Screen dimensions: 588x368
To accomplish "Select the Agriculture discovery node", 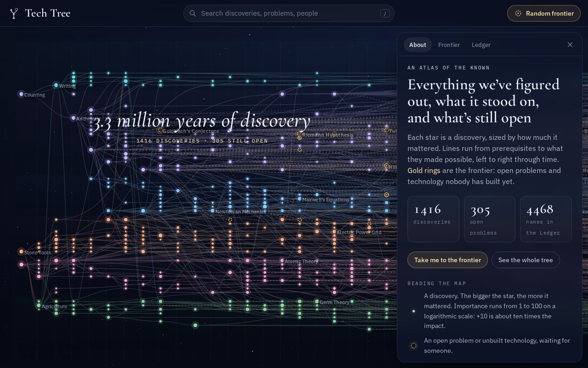I will coord(39,305).
